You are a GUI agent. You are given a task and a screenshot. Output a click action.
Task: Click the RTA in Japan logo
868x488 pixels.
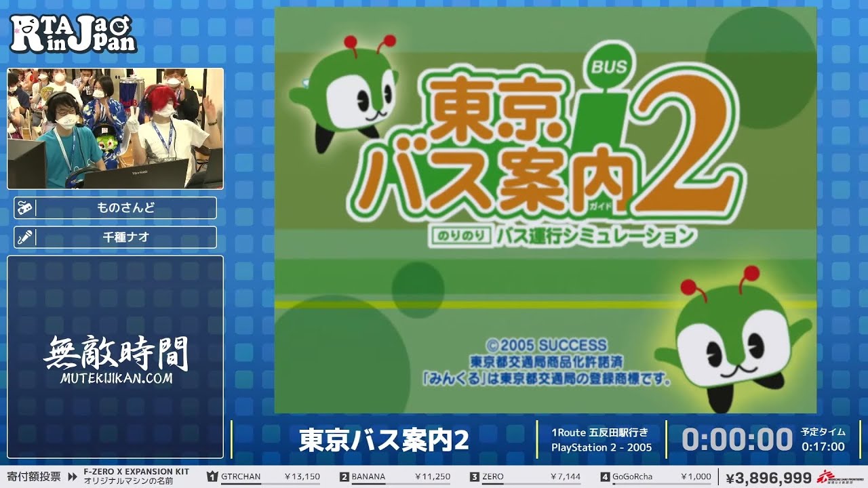73,34
